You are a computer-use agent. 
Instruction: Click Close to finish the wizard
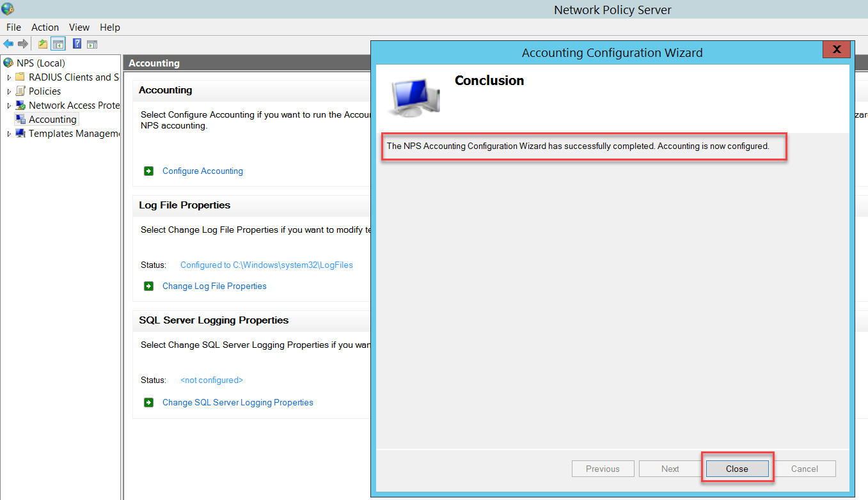pos(737,469)
